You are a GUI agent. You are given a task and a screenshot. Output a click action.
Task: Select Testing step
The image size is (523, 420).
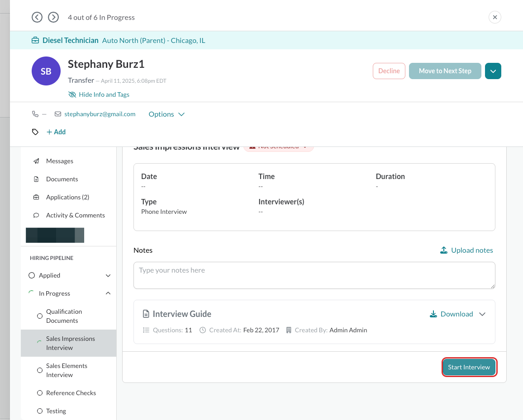(x=56, y=411)
